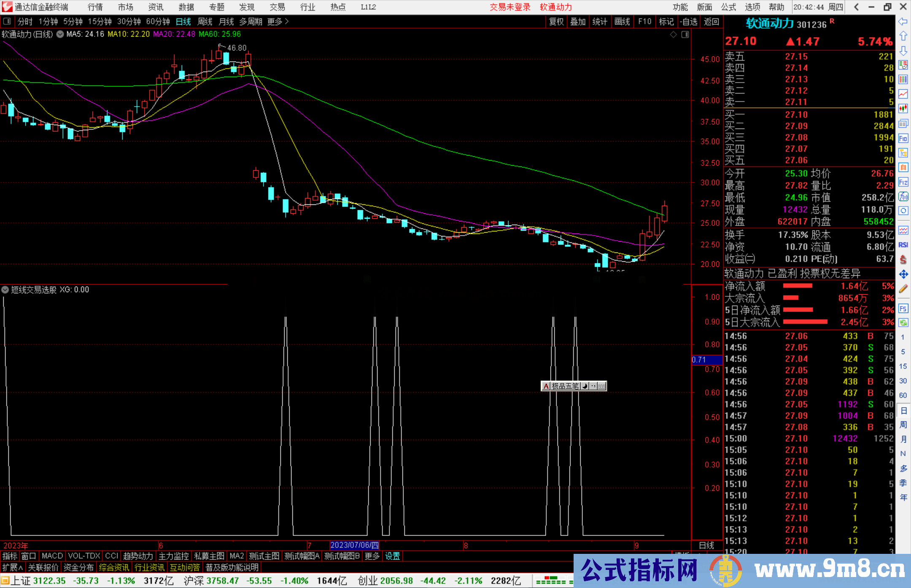The height and width of the screenshot is (588, 911).
Task: Toggle the side panel icon at chart top-right
Action: [685, 35]
